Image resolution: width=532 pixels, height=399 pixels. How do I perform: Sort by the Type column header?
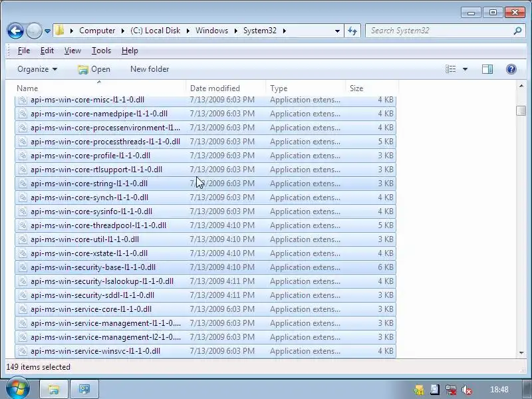tap(305, 88)
